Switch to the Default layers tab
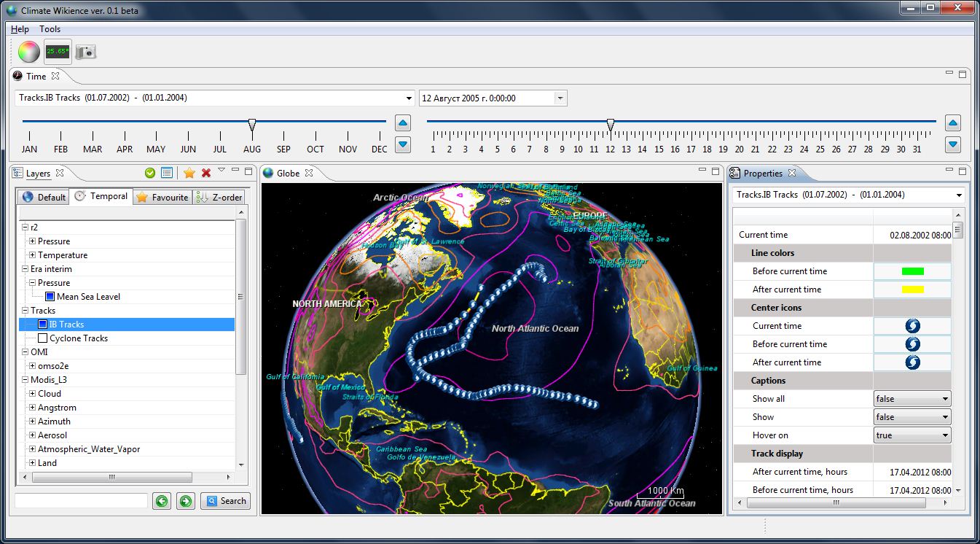Viewport: 980px width, 544px height. point(44,197)
